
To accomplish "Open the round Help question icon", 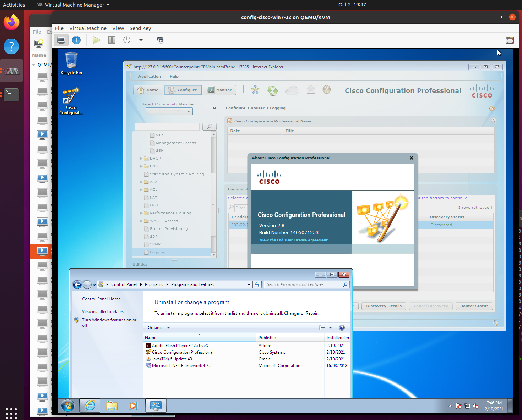I will [327, 89].
